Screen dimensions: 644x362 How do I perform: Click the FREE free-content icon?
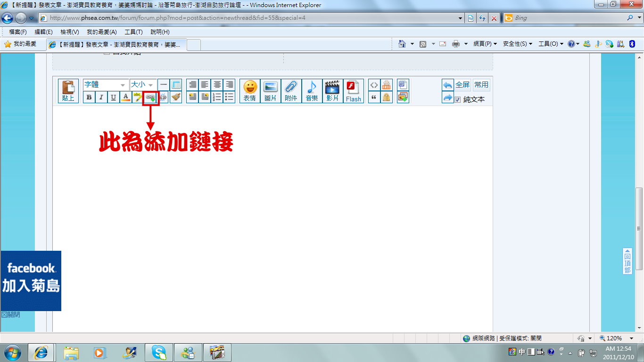coord(387,85)
